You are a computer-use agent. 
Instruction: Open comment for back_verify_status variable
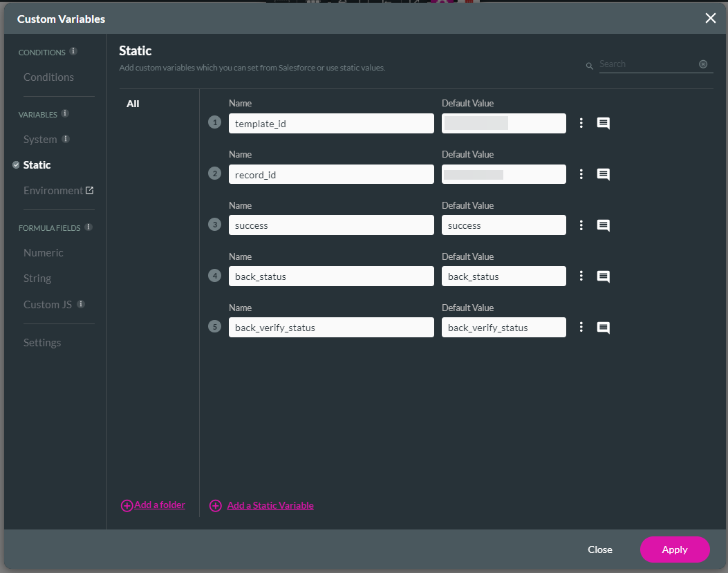click(603, 328)
